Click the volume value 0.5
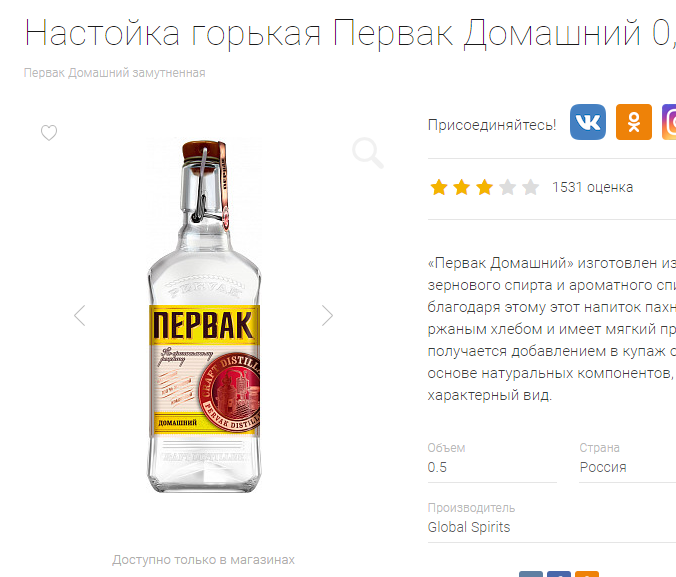Image resolution: width=676 pixels, height=577 pixels. 437,467
